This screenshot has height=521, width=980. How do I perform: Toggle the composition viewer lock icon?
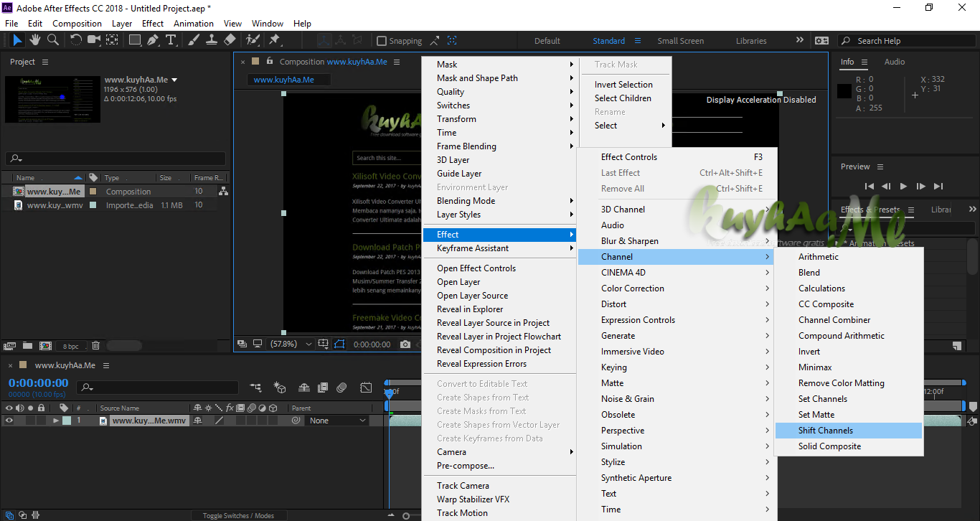pyautogui.click(x=270, y=62)
